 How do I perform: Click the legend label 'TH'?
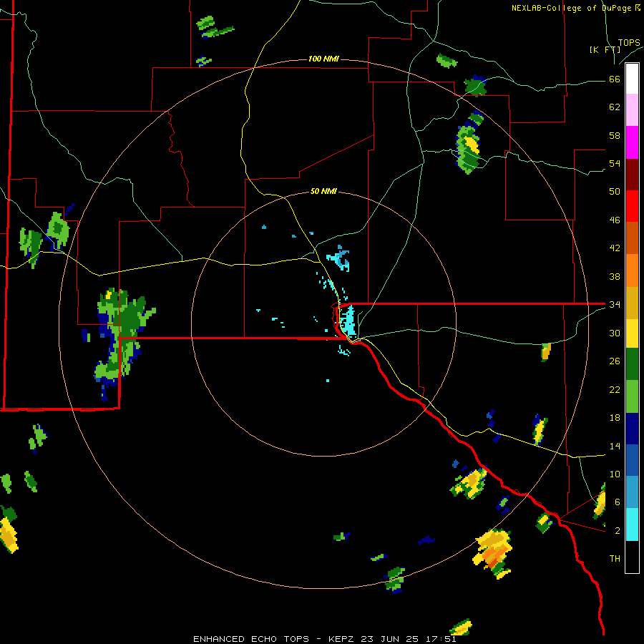[615, 559]
